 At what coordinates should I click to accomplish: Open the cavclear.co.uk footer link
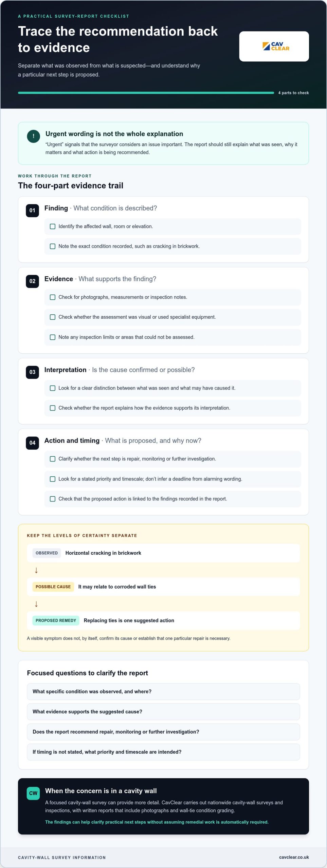(294, 857)
